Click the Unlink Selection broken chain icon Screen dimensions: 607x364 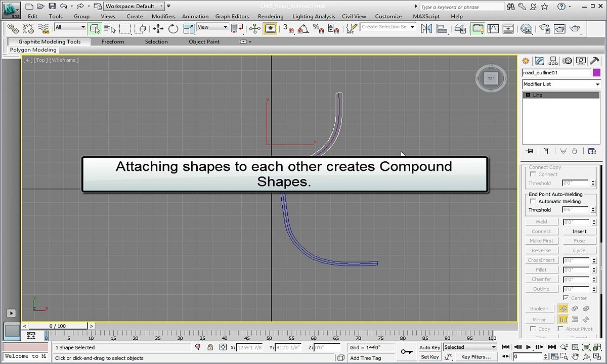click(28, 28)
